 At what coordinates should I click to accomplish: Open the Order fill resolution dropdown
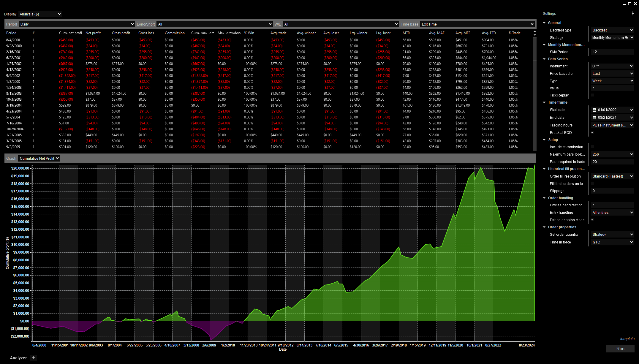click(613, 176)
